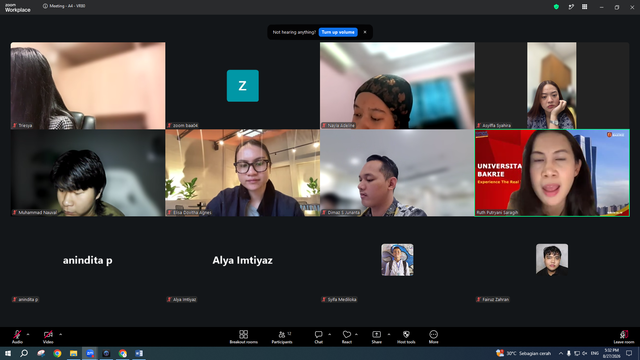This screenshot has width=640, height=360.
Task: Unmute the microphone with the Audio button
Action: pyautogui.click(x=17, y=337)
